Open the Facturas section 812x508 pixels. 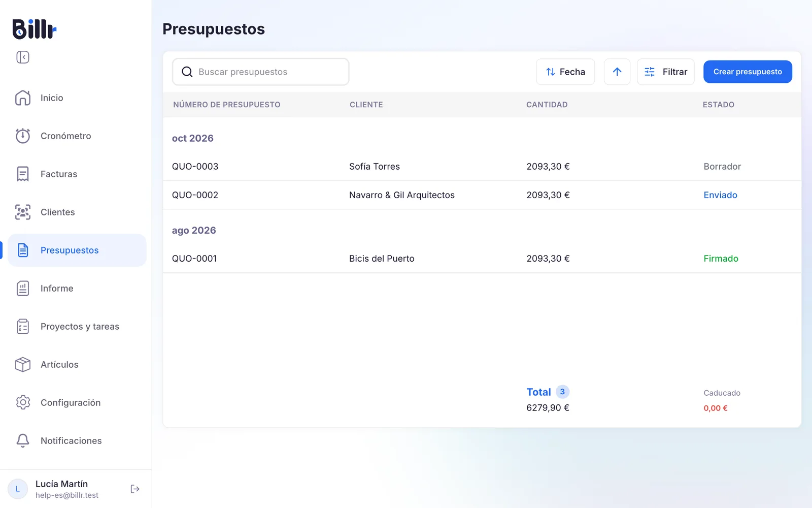coord(77,174)
